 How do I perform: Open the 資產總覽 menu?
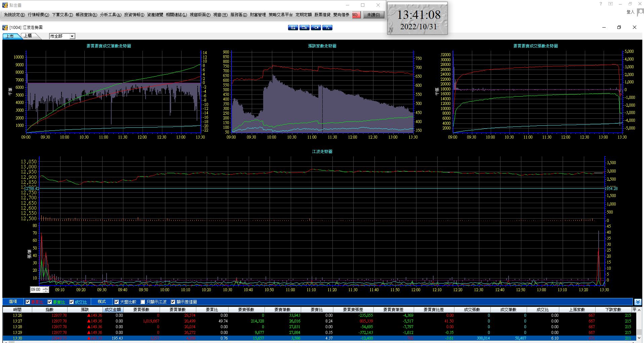click(155, 15)
